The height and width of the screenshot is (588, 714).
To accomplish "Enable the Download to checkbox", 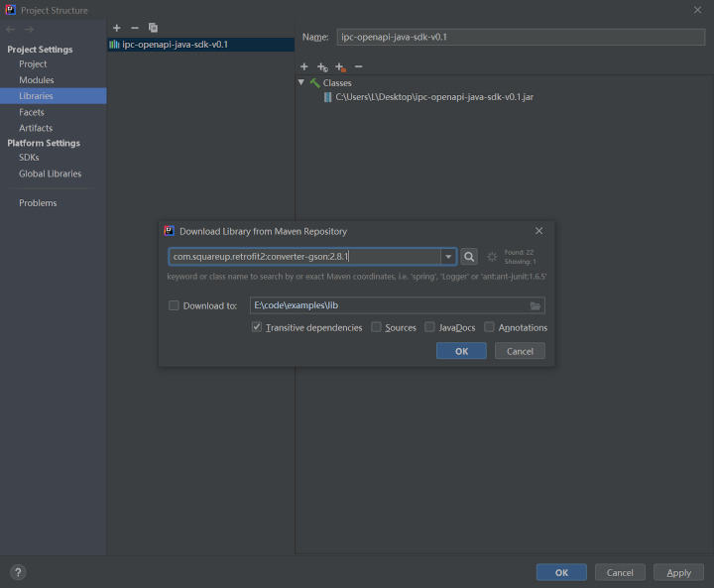I will [x=174, y=305].
